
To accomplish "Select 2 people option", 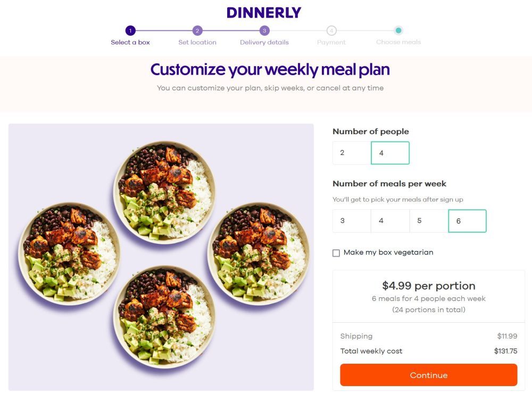I will pyautogui.click(x=352, y=153).
